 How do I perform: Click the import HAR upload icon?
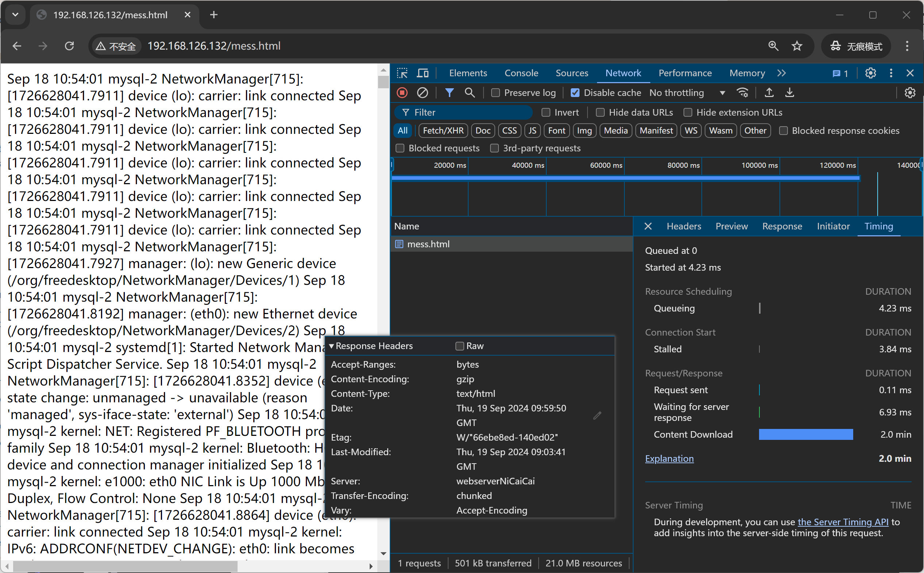[769, 93]
